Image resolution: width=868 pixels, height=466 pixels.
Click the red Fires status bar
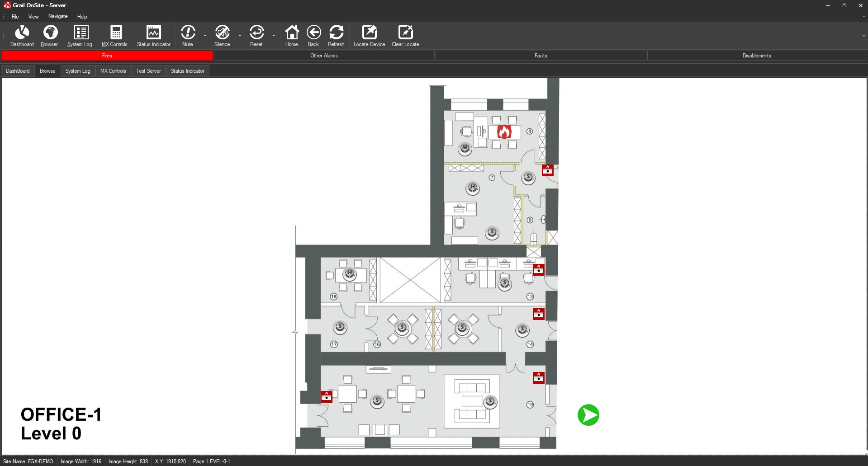pyautogui.click(x=107, y=56)
